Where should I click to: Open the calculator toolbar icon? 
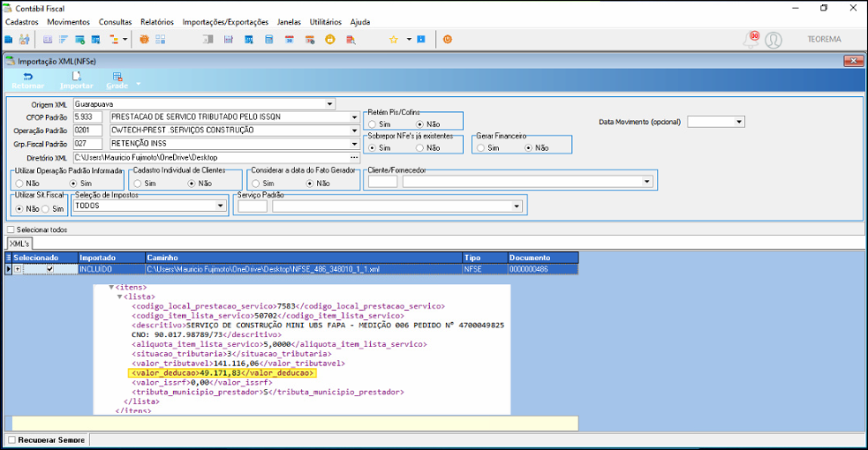[269, 39]
